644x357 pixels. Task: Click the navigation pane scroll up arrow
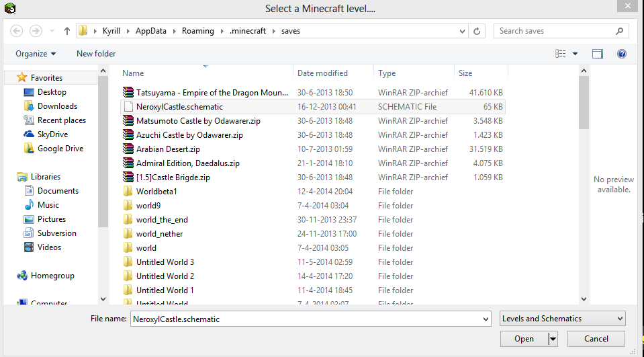[x=103, y=71]
